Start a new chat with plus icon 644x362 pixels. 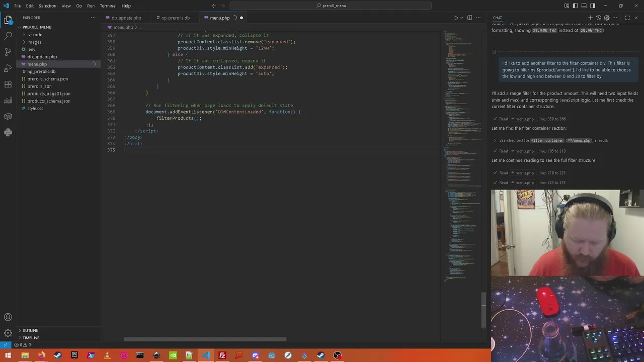point(591,18)
